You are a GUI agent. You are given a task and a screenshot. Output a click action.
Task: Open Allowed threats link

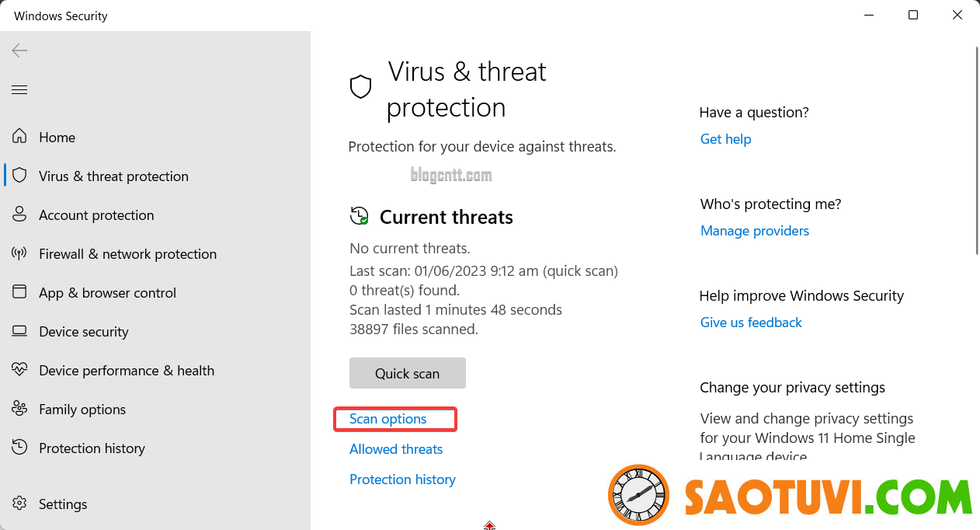click(x=396, y=449)
